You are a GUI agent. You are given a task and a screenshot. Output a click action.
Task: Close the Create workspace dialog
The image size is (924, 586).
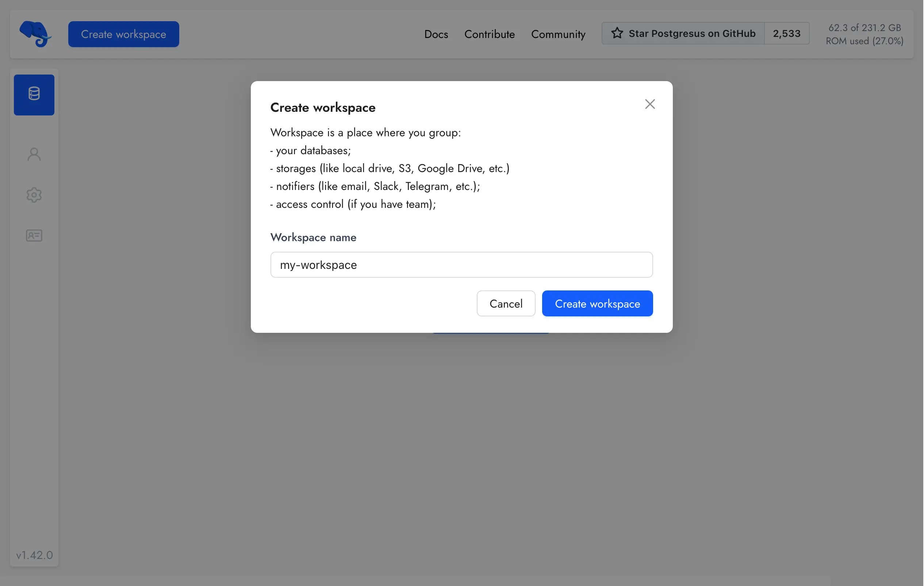pos(649,104)
